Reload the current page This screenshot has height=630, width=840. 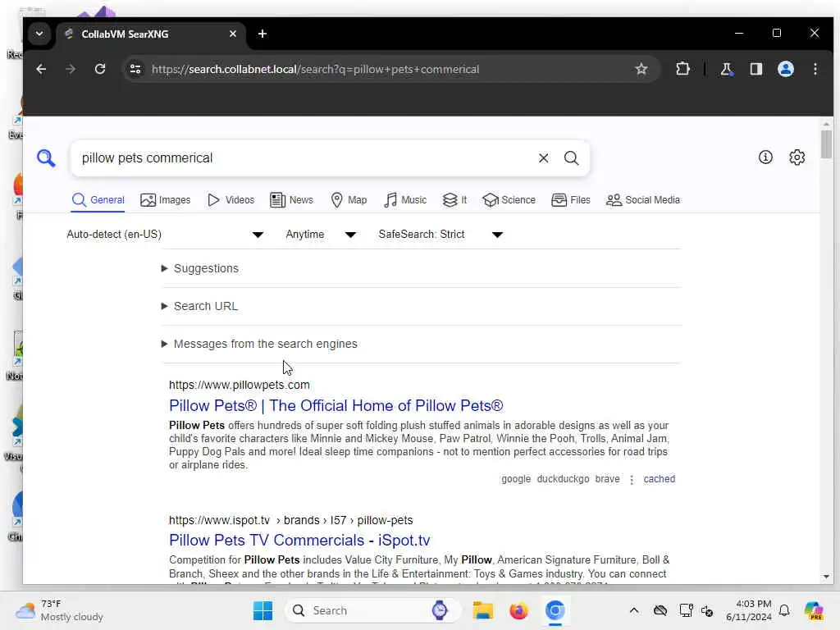click(x=99, y=69)
